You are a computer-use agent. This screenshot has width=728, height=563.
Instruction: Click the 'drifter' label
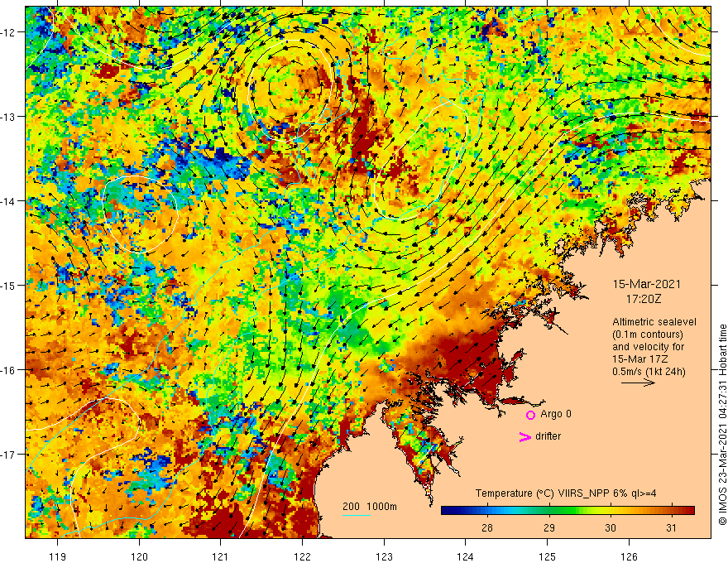548,436
